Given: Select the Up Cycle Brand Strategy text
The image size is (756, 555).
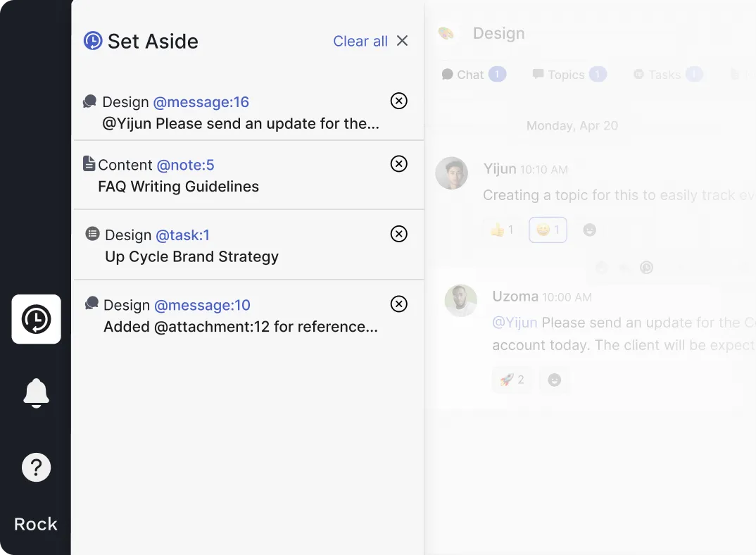Looking at the screenshot, I should click(192, 257).
